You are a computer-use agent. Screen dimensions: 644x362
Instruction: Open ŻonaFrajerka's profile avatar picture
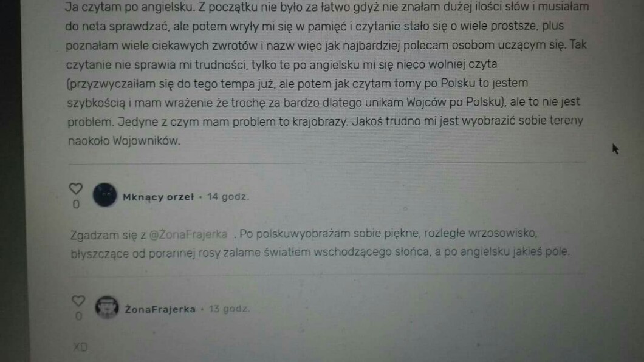tap(107, 307)
